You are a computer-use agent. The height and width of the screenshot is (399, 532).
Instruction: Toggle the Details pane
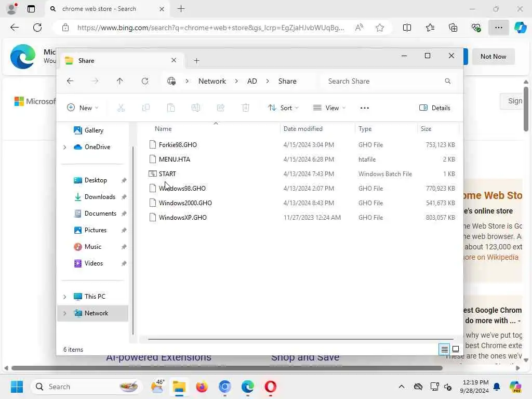tap(435, 108)
